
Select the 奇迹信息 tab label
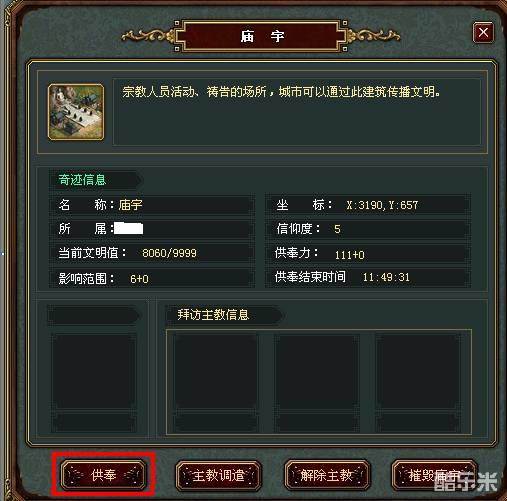click(82, 180)
